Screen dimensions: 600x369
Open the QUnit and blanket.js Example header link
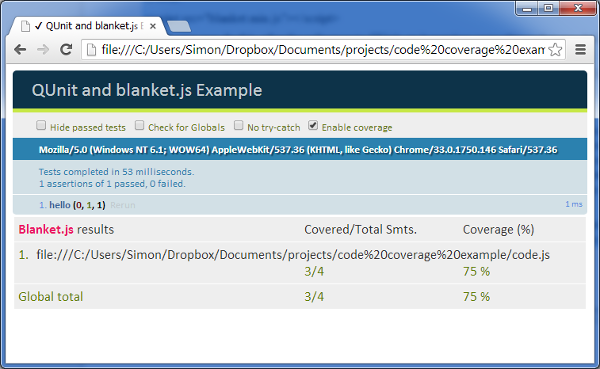pyautogui.click(x=147, y=90)
